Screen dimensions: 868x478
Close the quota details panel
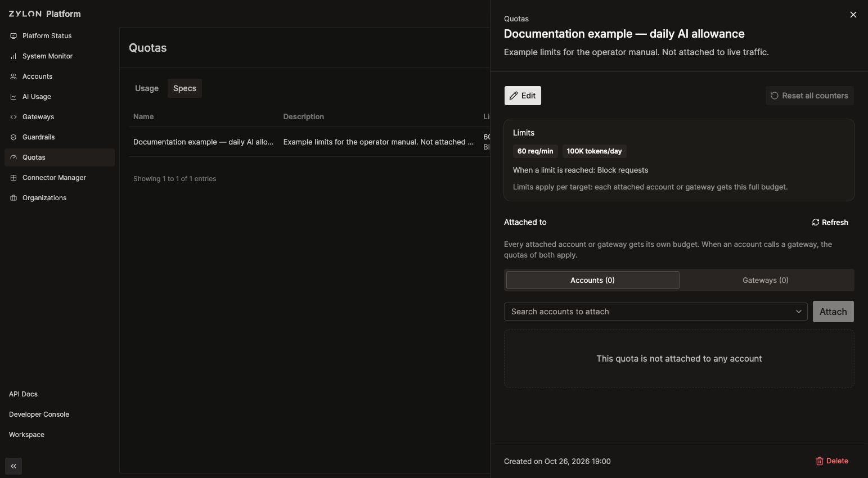(853, 15)
